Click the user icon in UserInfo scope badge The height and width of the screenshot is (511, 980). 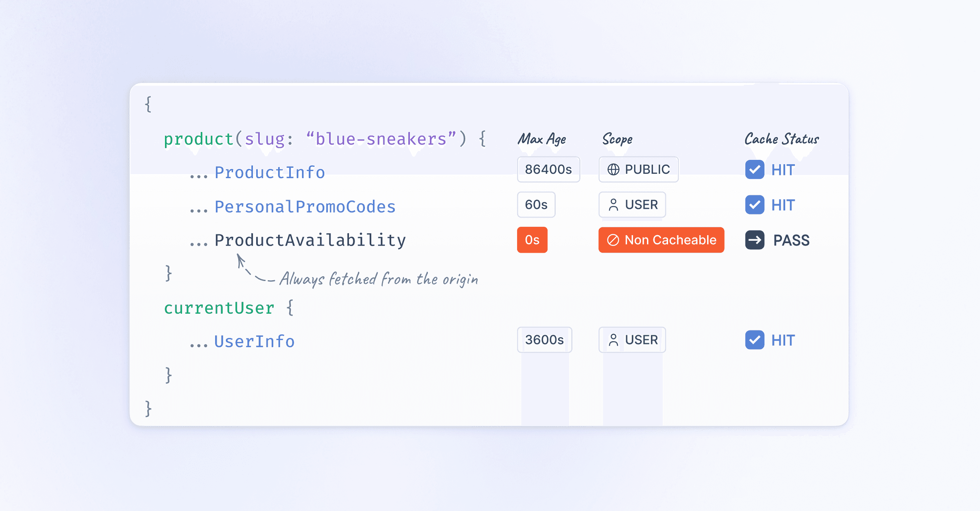pyautogui.click(x=613, y=340)
